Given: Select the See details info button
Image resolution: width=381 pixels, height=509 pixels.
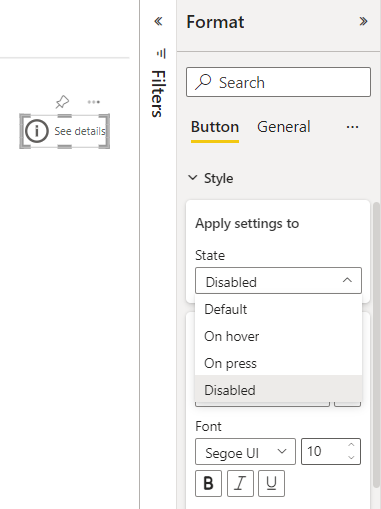Looking at the screenshot, I should [65, 131].
